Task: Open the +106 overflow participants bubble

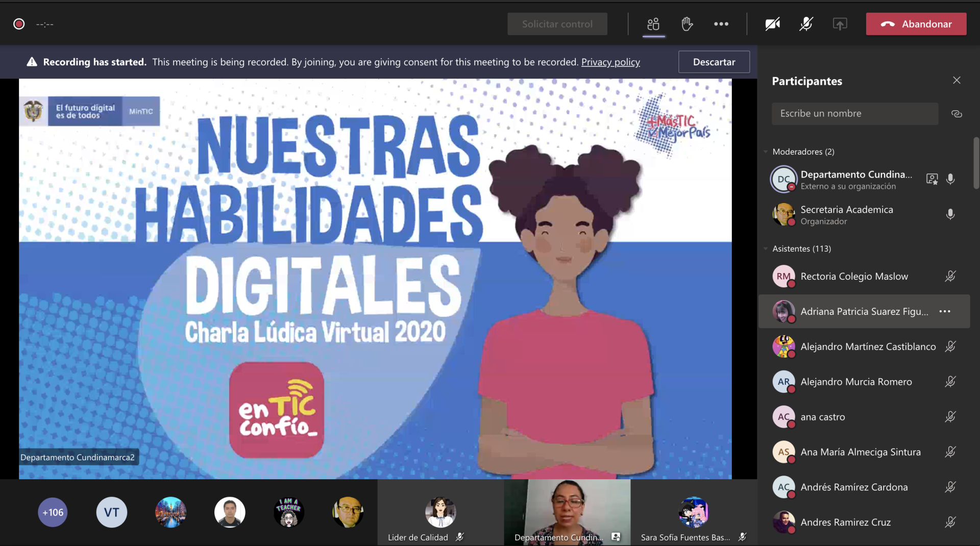Action: click(x=53, y=512)
